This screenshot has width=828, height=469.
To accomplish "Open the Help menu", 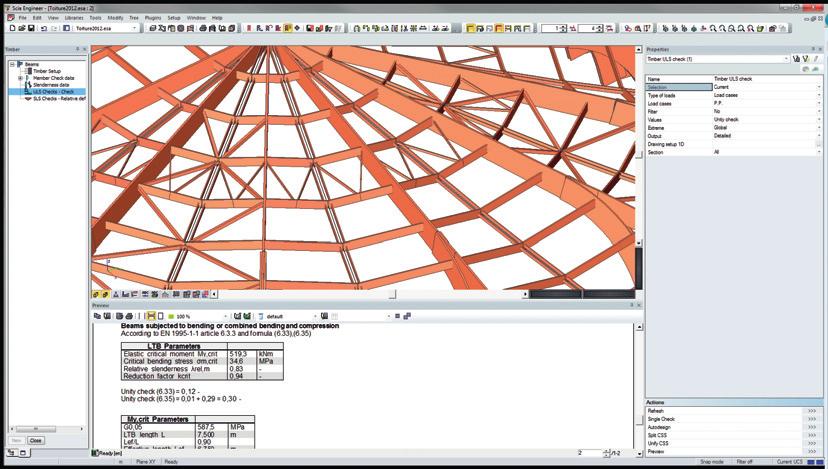I will tap(217, 17).
